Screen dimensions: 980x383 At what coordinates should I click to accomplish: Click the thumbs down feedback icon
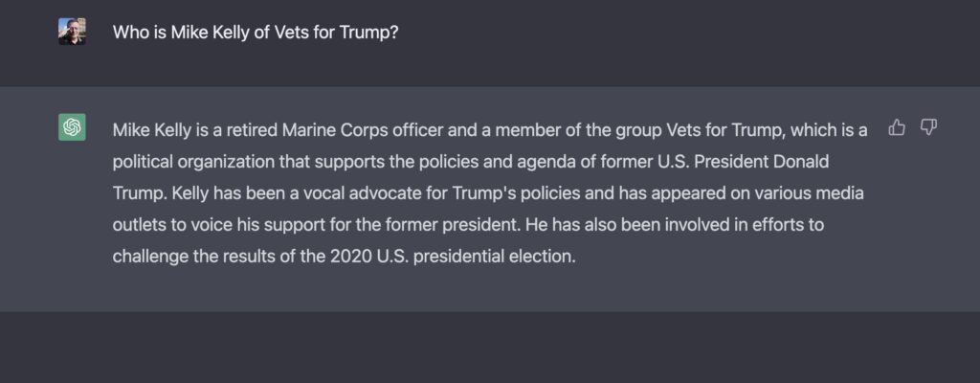928,128
